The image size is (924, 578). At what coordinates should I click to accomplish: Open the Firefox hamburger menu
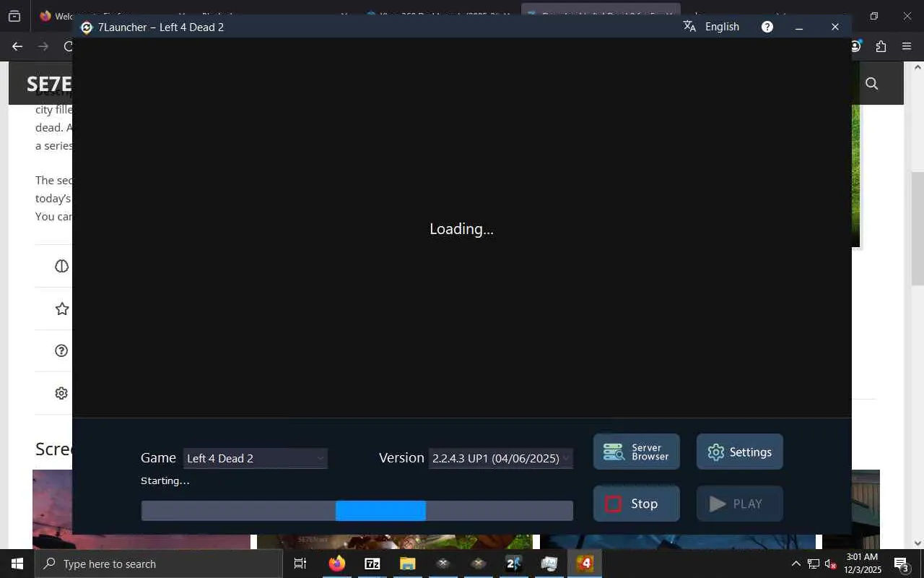(907, 46)
